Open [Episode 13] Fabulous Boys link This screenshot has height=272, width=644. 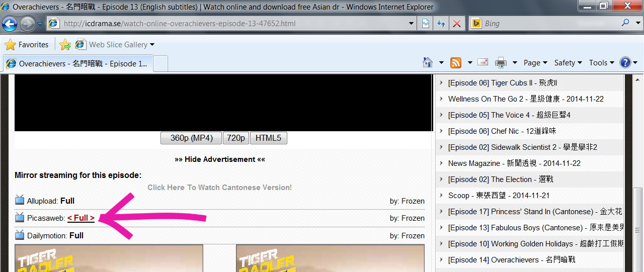tap(535, 228)
